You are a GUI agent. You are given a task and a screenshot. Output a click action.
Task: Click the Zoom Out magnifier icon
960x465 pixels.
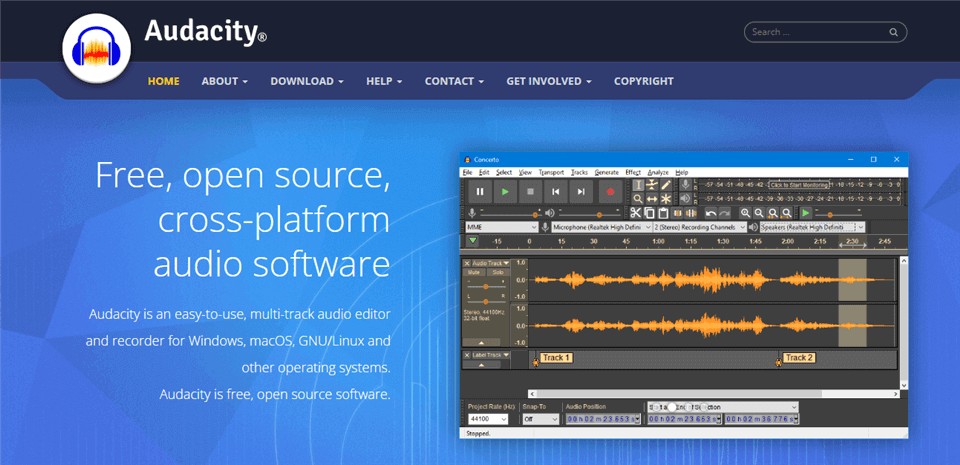click(x=759, y=213)
